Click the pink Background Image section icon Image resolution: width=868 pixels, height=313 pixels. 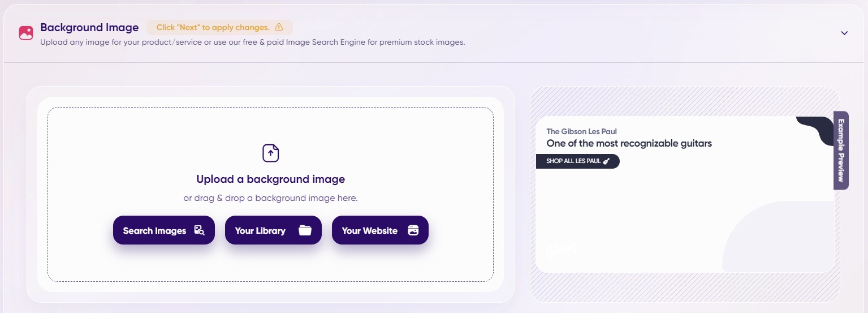[26, 33]
